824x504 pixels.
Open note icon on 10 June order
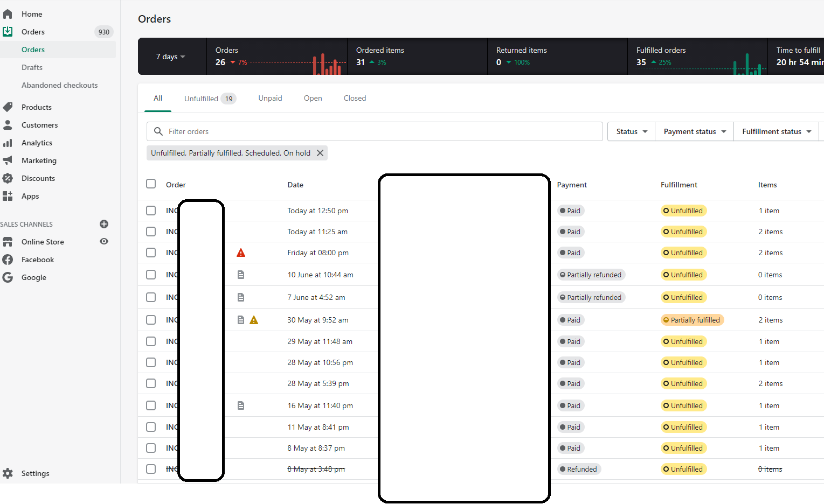(241, 275)
